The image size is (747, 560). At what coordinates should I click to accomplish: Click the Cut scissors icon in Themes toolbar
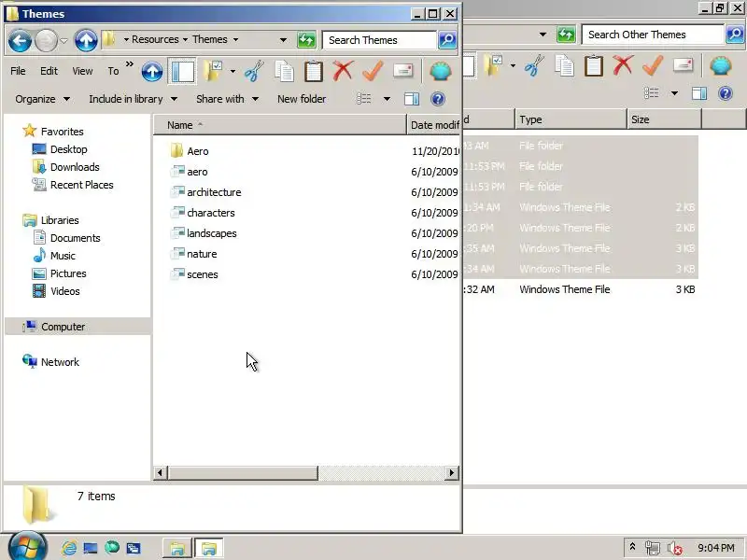[254, 72]
